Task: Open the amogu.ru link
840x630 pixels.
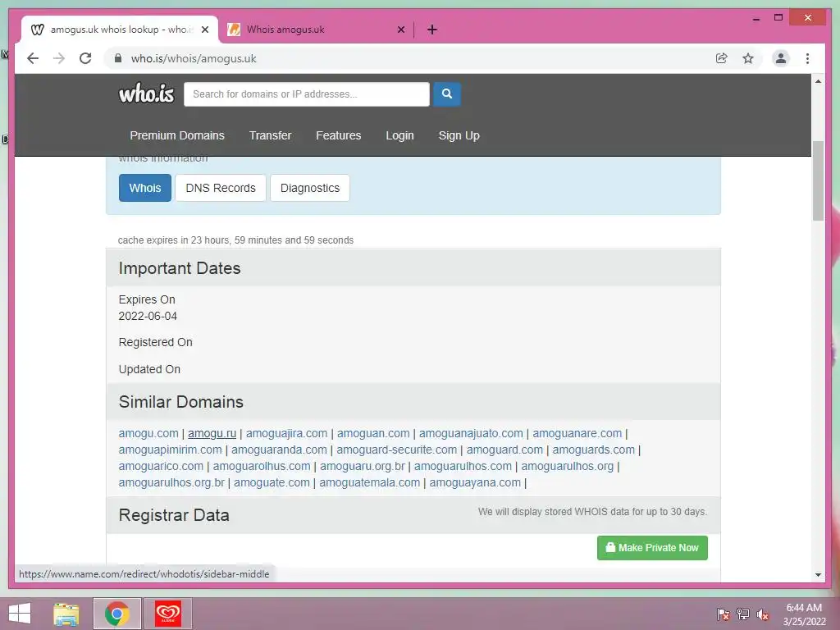Action: point(212,433)
